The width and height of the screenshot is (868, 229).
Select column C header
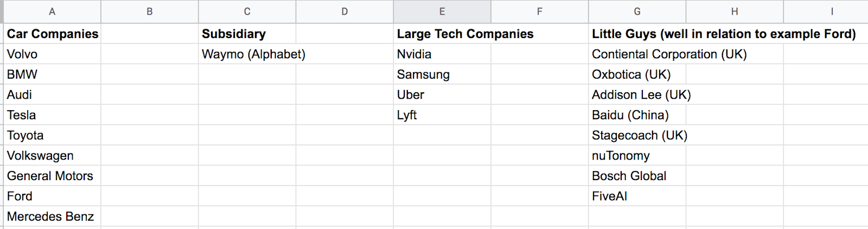tap(247, 11)
